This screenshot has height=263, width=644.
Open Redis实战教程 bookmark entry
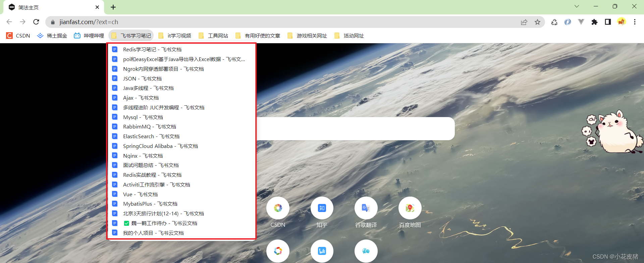point(181,175)
